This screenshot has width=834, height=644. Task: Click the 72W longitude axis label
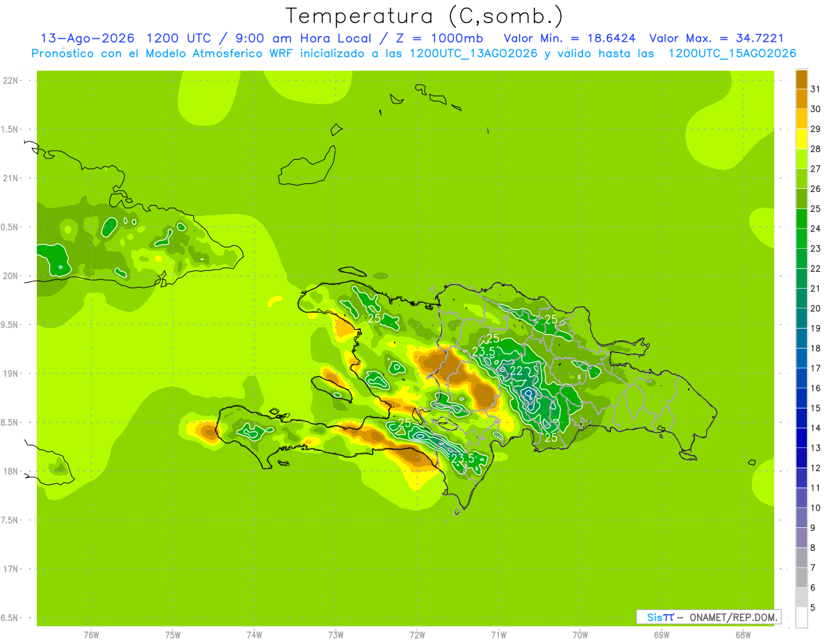tap(417, 635)
